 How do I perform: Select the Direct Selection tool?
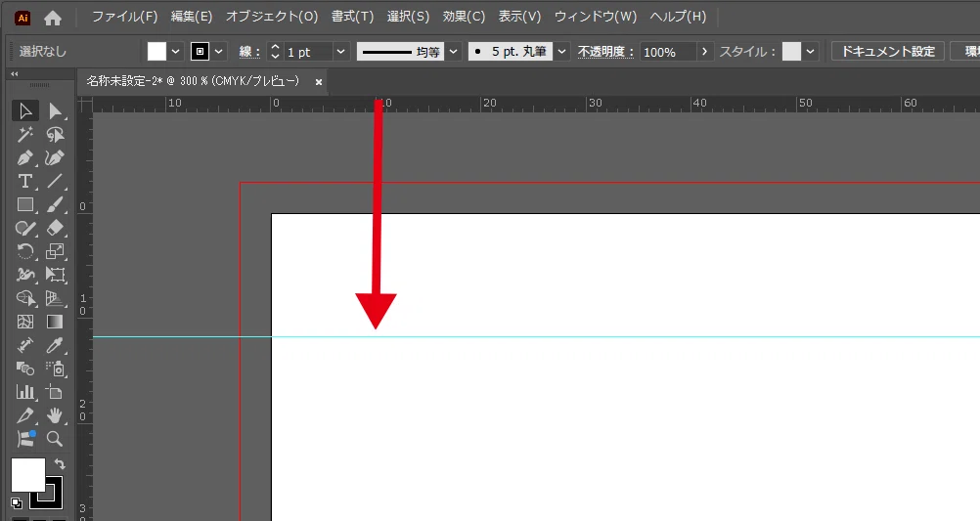click(x=55, y=111)
